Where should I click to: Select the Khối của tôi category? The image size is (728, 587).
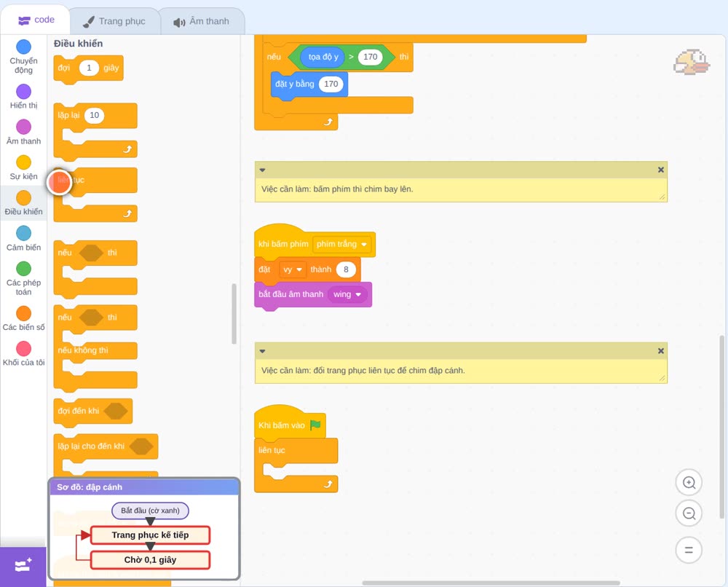[23, 354]
